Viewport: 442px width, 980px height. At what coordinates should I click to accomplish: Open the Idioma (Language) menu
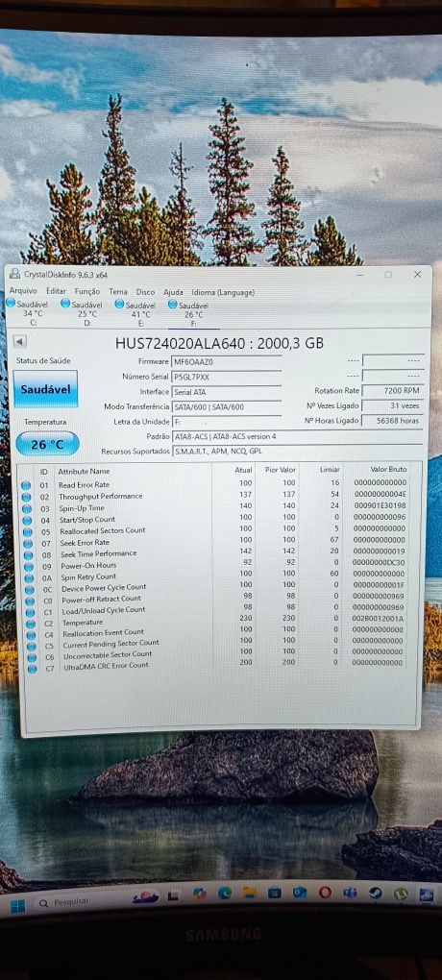pyautogui.click(x=223, y=292)
